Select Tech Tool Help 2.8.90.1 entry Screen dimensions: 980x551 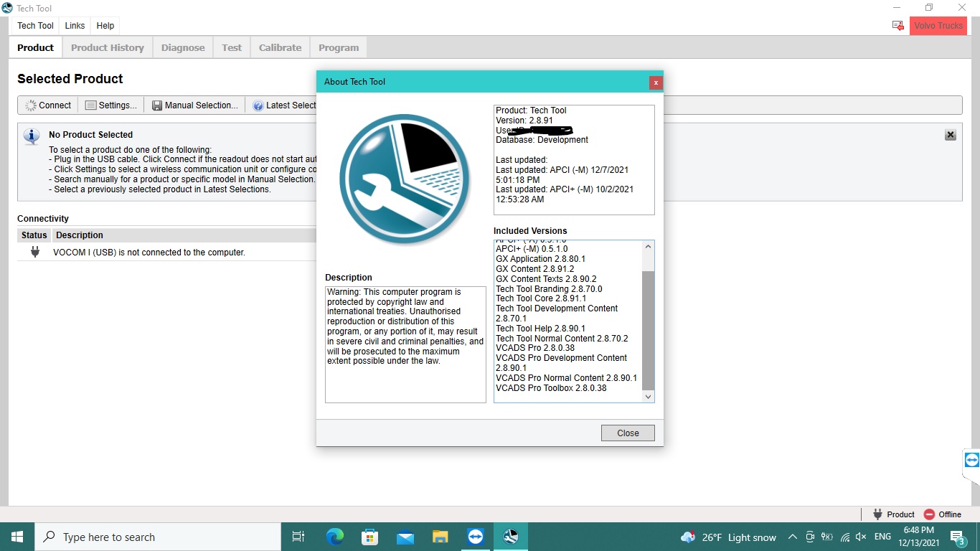[540, 329]
